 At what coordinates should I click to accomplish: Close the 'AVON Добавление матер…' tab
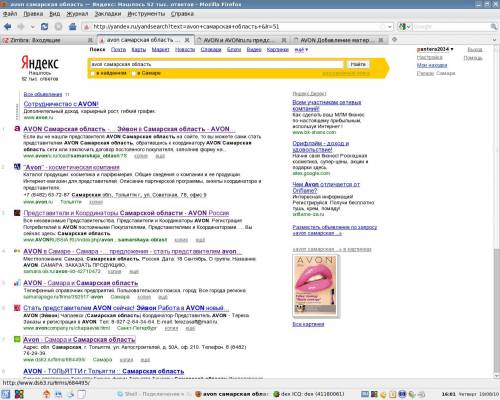coord(381,40)
